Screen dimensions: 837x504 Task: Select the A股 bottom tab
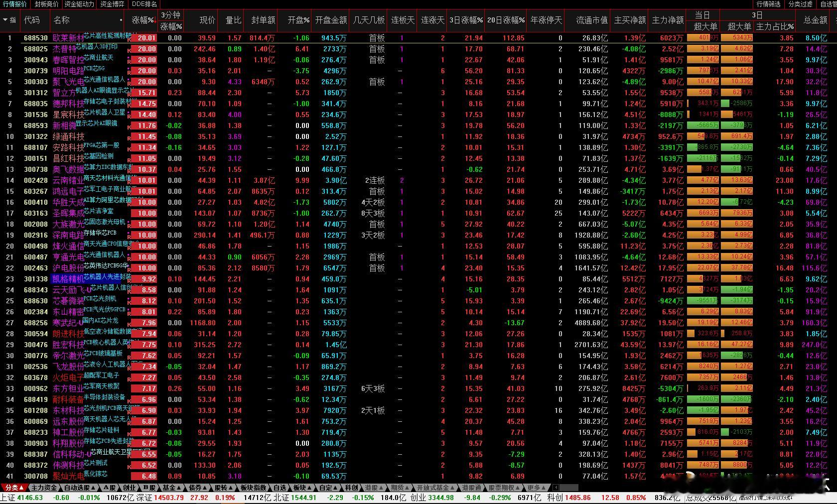(109, 488)
